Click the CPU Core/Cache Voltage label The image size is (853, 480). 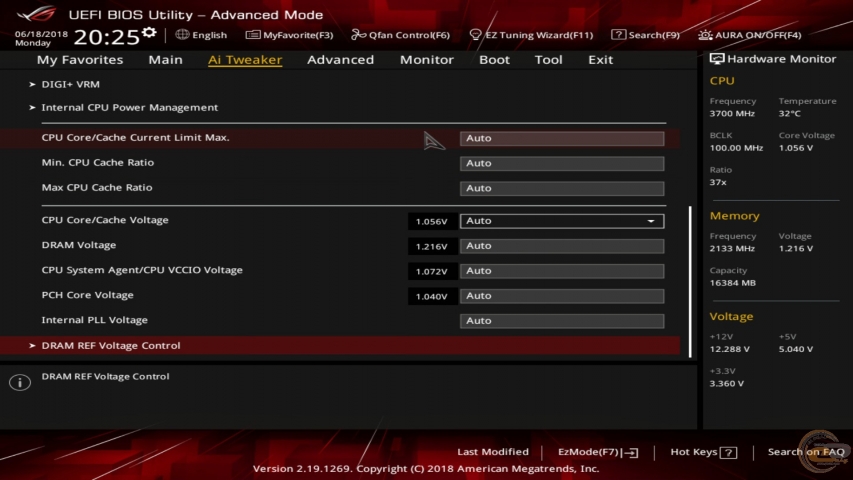tap(105, 220)
